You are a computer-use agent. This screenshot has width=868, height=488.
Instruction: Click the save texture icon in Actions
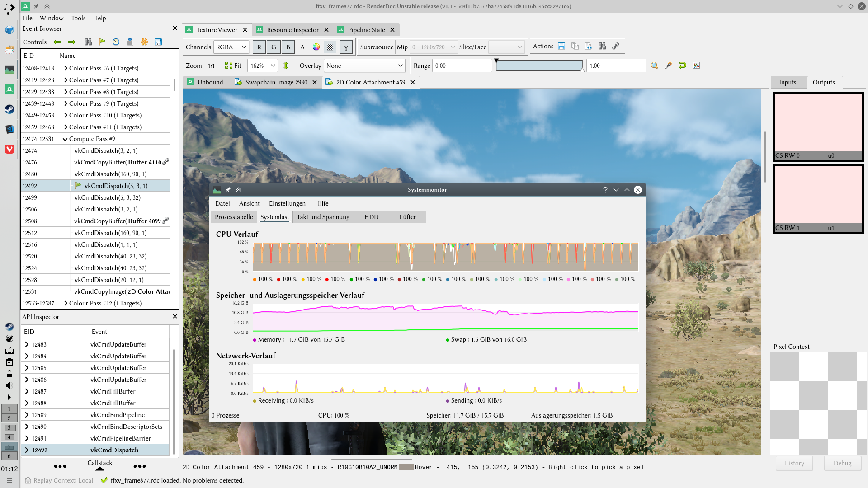[x=561, y=46]
